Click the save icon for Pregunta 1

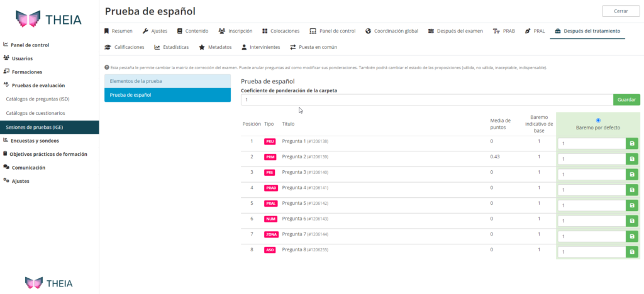632,144
